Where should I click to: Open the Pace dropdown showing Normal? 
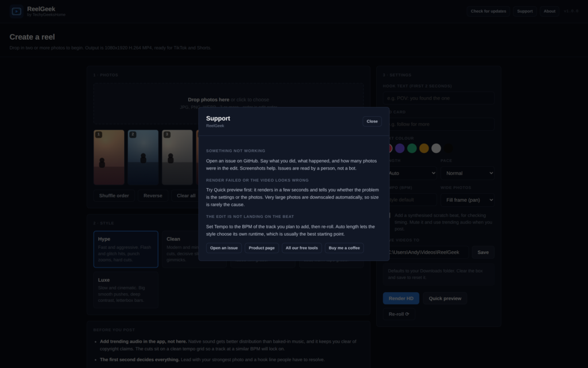[x=467, y=173]
